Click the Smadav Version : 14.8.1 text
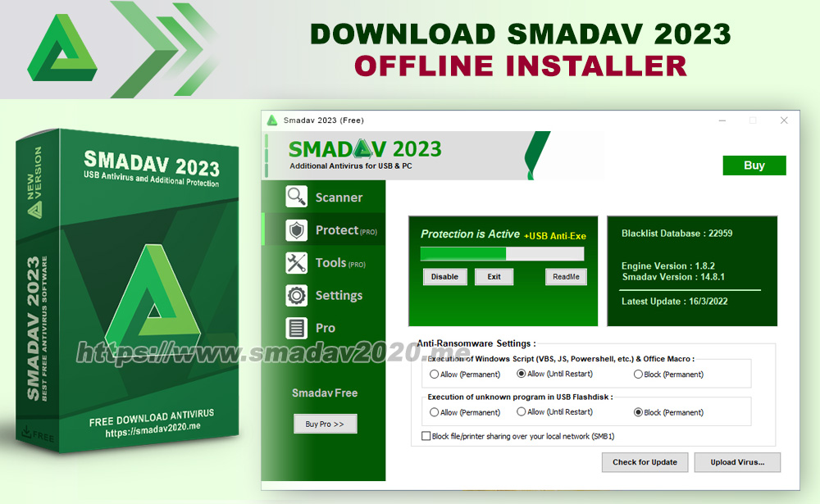 tap(673, 277)
